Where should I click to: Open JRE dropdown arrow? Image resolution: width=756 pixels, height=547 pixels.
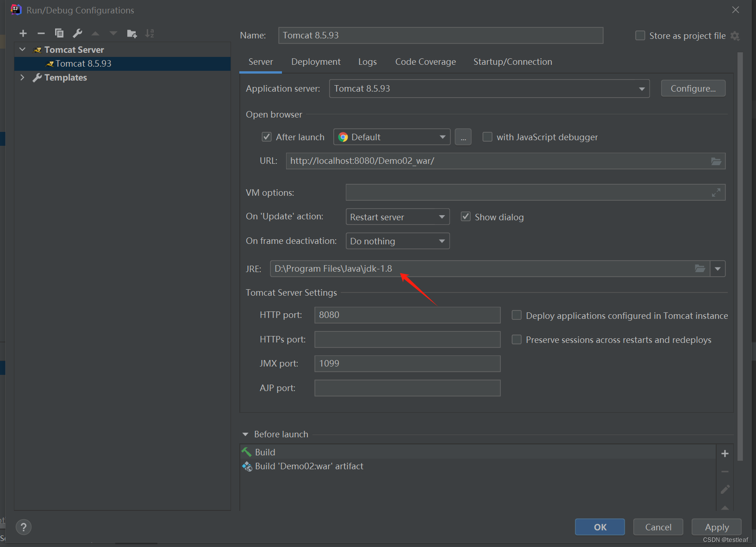[x=718, y=268]
